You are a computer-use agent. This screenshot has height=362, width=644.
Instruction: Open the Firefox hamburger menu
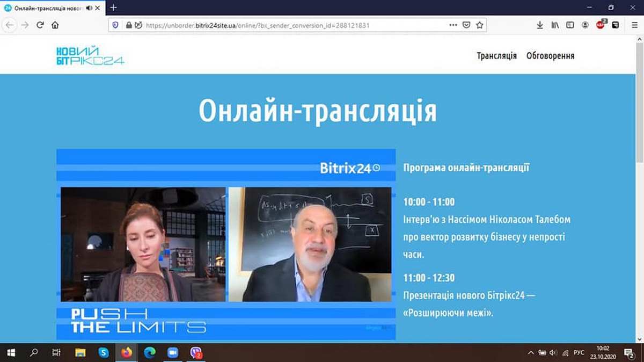tap(634, 25)
